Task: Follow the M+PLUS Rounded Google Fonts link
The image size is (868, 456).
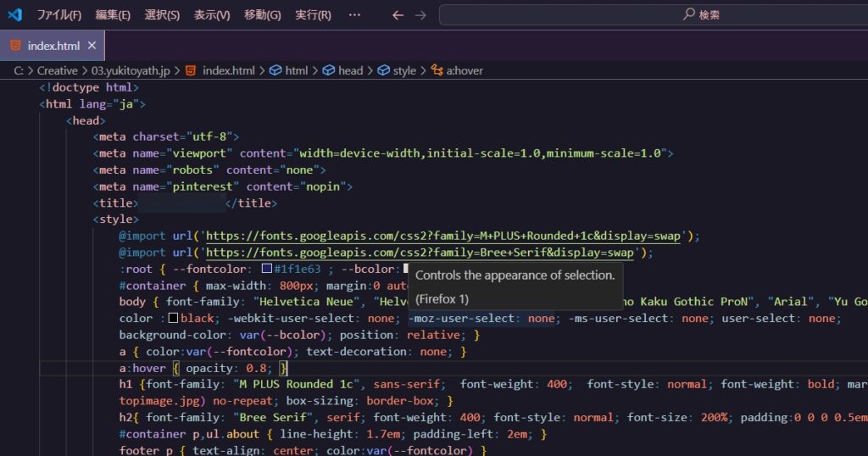Action: 448,236
